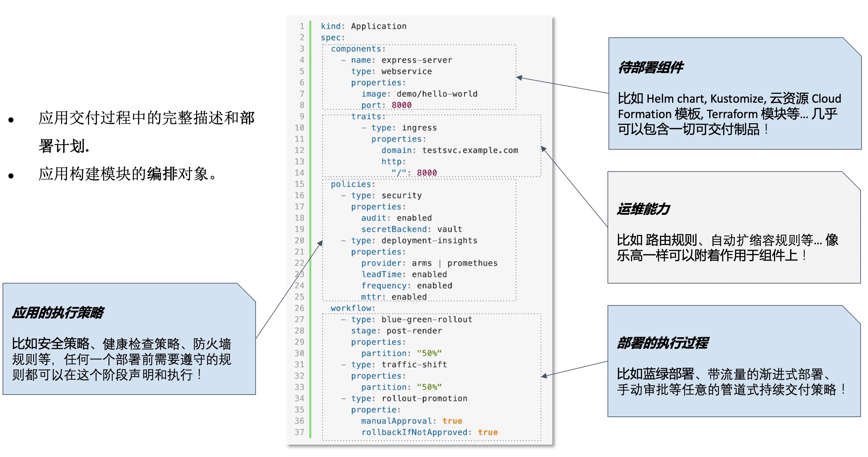
Task: Click the text mentioning 'Helm chart, Kustomize'
Action: 729,114
